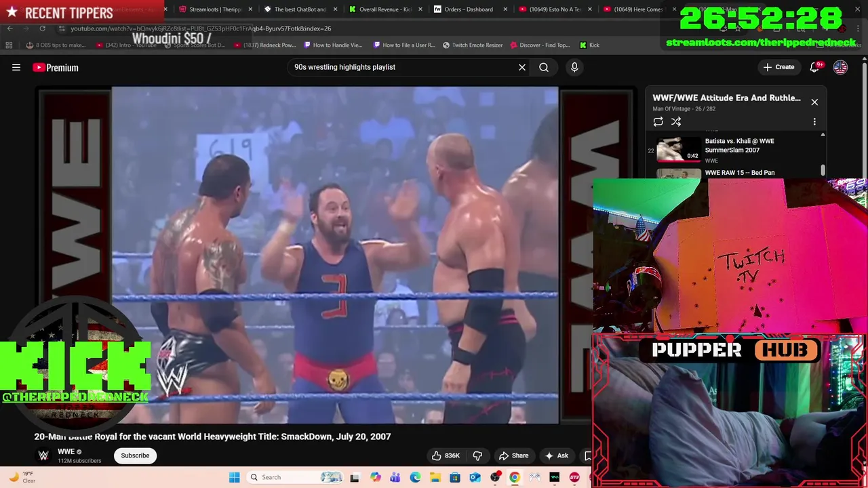The height and width of the screenshot is (488, 868).
Task: Switch to Orders – Dashboard tab
Action: (x=468, y=9)
